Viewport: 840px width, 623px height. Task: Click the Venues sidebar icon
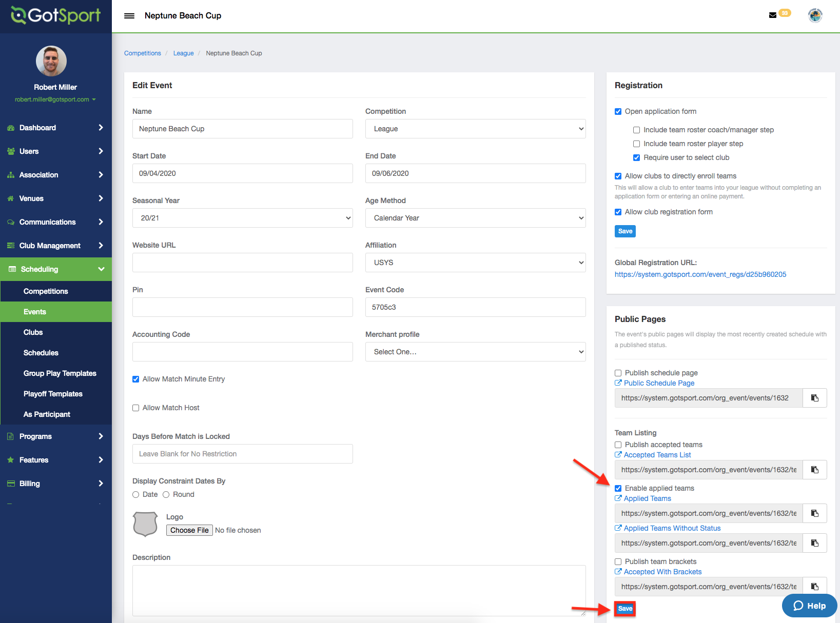coord(11,198)
